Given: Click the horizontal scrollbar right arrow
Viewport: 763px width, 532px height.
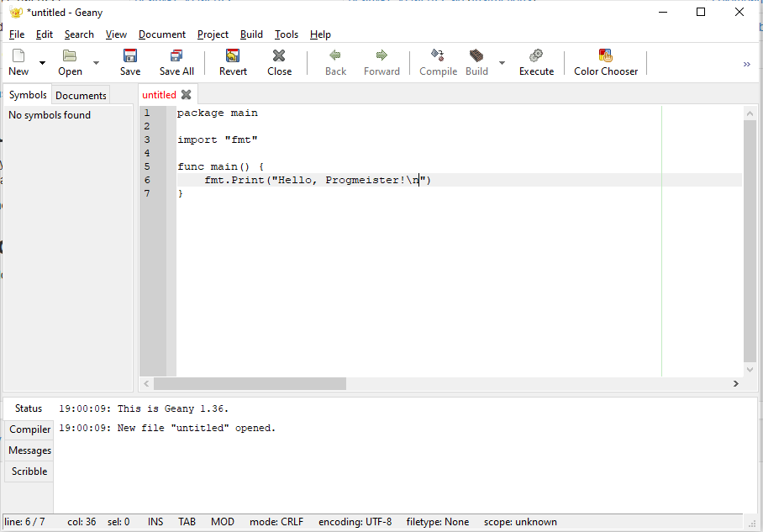Looking at the screenshot, I should coord(736,383).
